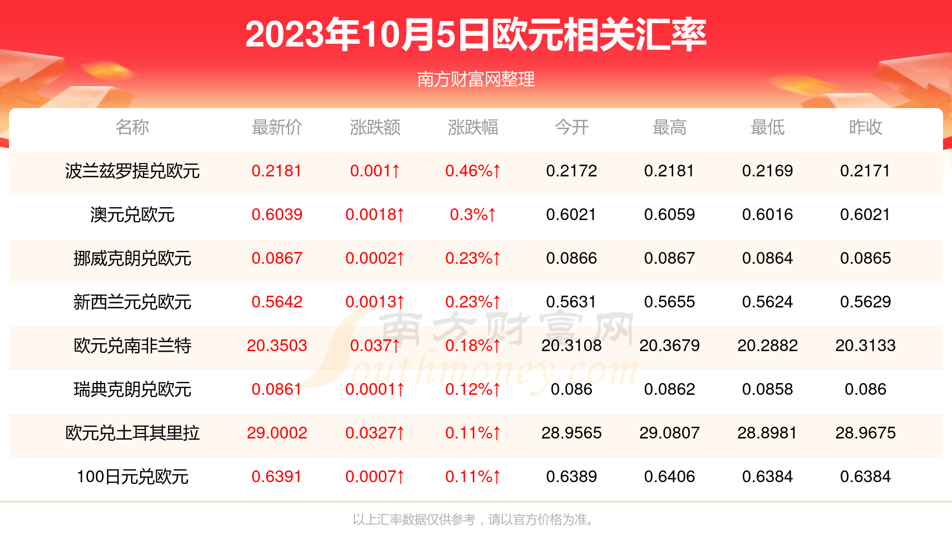Click the footer disclaimer text

(473, 520)
